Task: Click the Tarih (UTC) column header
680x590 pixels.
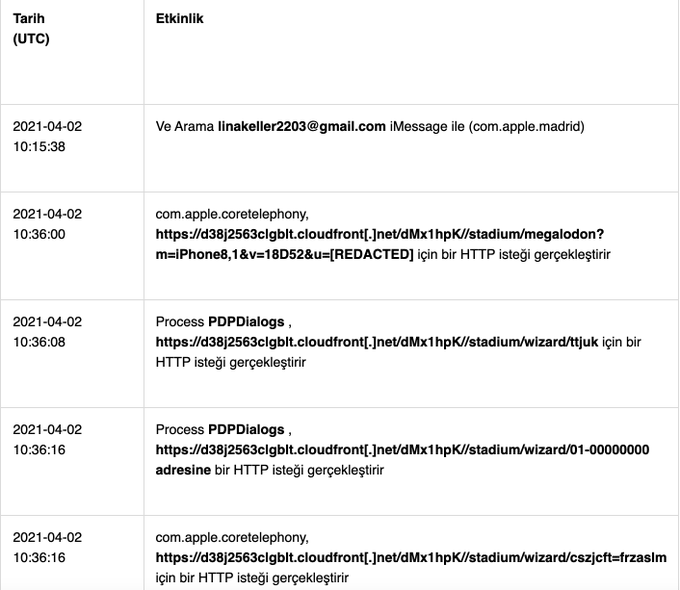Action: [x=31, y=29]
